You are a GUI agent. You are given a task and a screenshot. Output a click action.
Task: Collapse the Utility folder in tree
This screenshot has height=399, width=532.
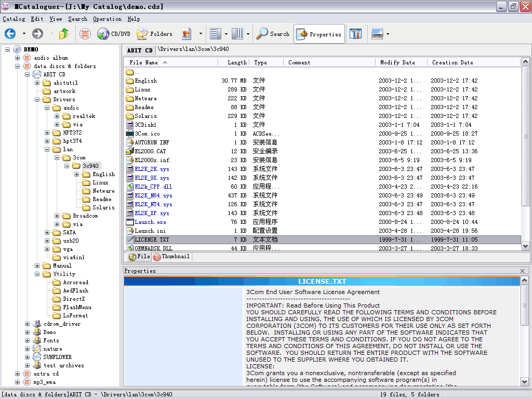(37, 274)
